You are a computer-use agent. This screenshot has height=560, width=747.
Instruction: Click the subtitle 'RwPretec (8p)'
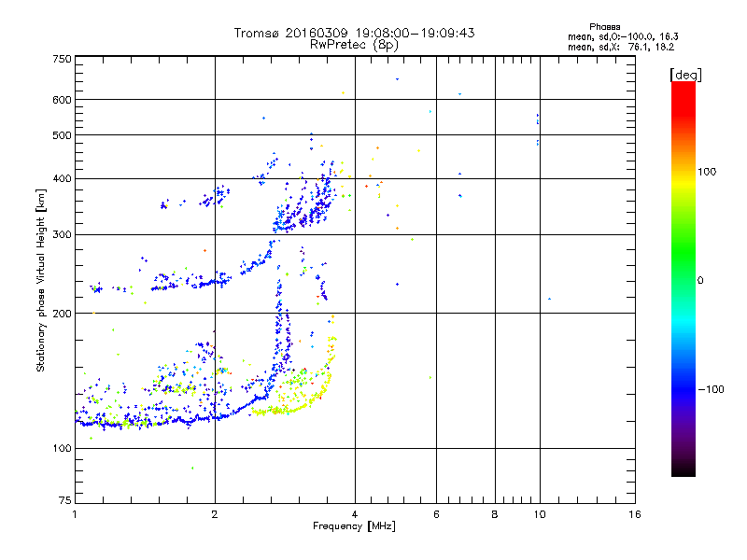pos(354,45)
